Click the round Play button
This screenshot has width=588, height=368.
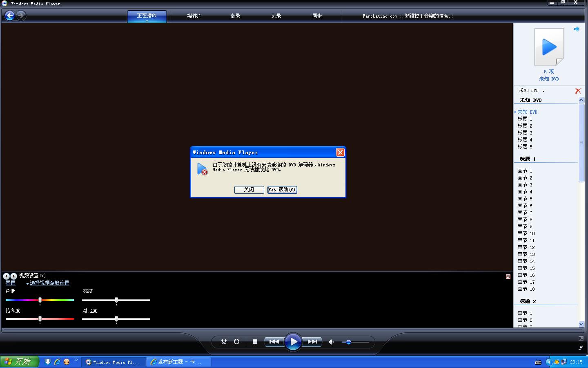pyautogui.click(x=293, y=342)
